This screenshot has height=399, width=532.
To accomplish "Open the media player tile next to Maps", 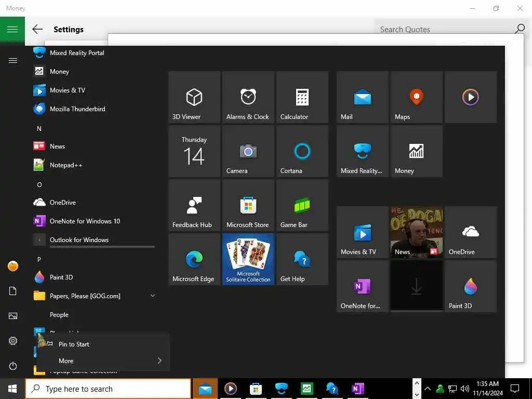I will coord(470,97).
